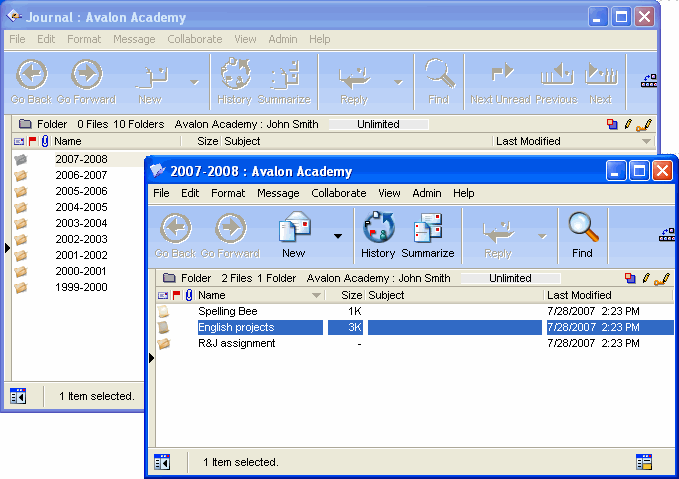The image size is (679, 479).
Task: Expand the Name column sort arrow in front window
Action: point(317,296)
